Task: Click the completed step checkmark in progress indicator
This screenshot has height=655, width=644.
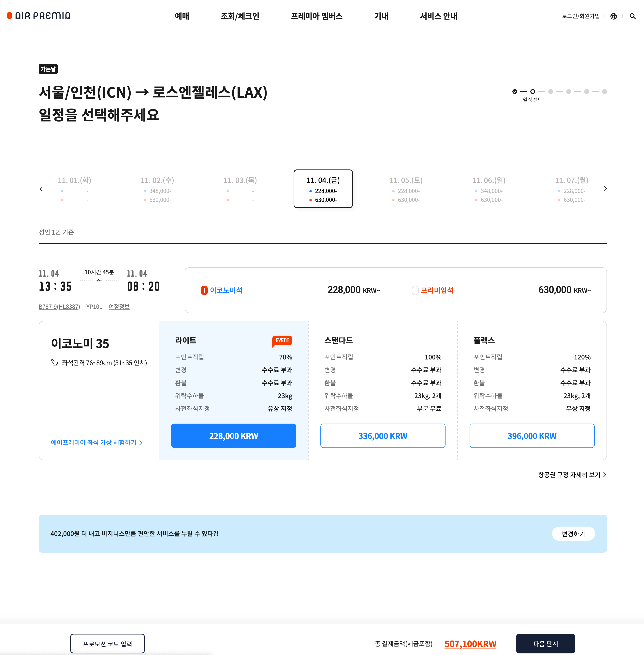Action: tap(514, 92)
